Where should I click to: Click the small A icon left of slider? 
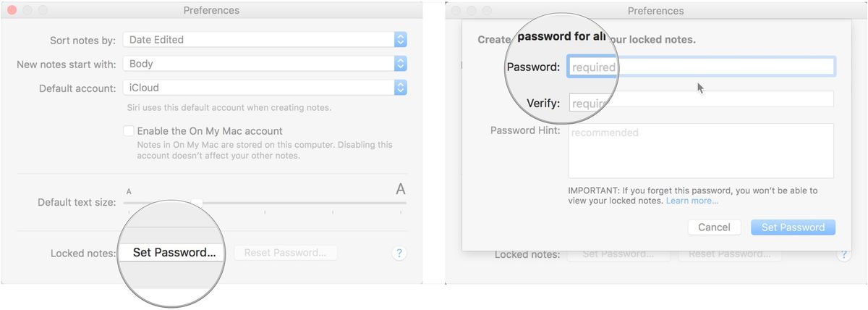(129, 191)
